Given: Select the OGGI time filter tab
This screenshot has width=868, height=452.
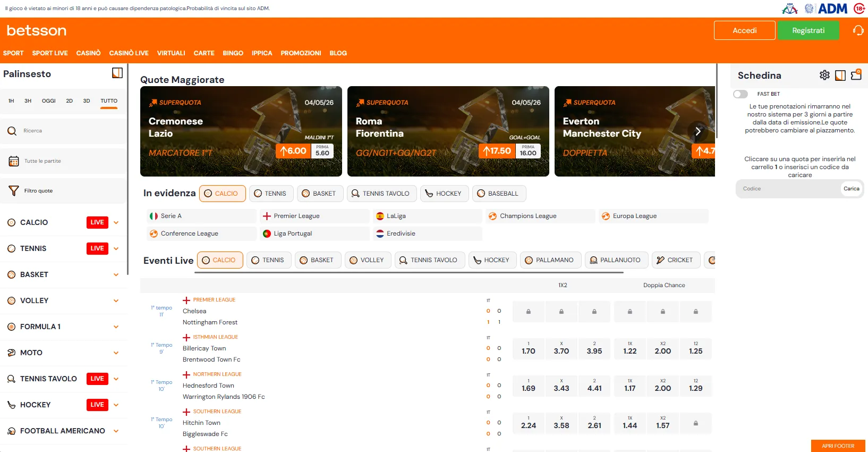Looking at the screenshot, I should pyautogui.click(x=49, y=101).
